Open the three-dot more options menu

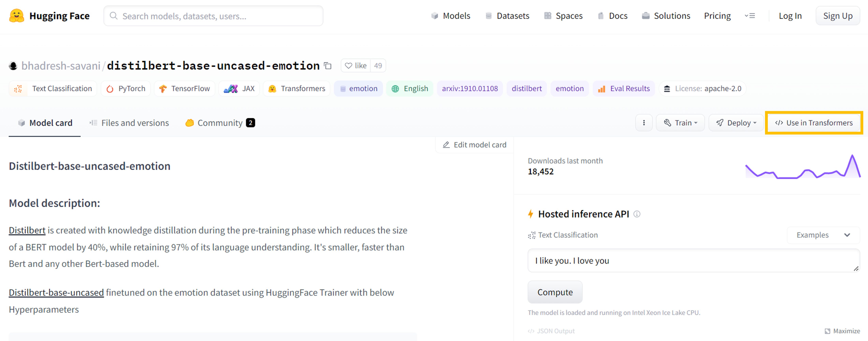tap(644, 123)
